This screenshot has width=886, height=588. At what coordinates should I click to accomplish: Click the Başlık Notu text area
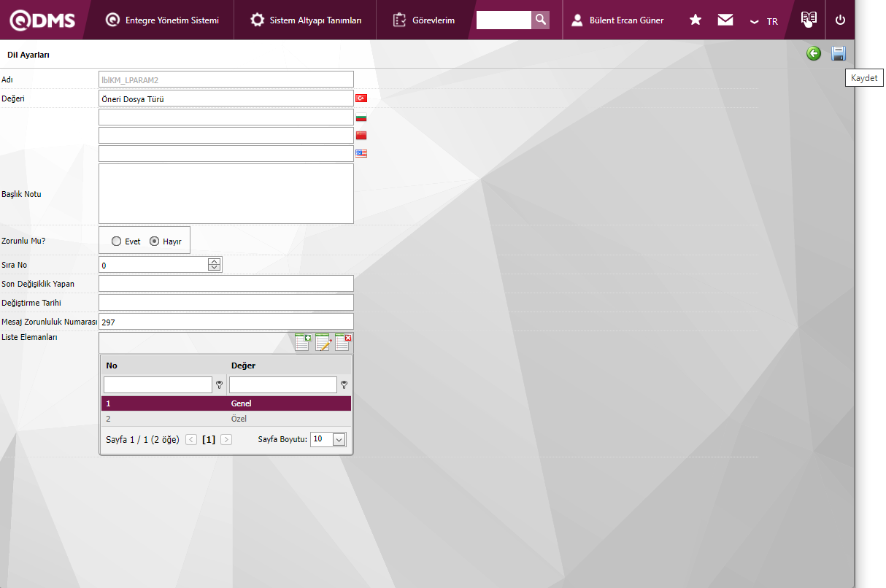pos(226,193)
